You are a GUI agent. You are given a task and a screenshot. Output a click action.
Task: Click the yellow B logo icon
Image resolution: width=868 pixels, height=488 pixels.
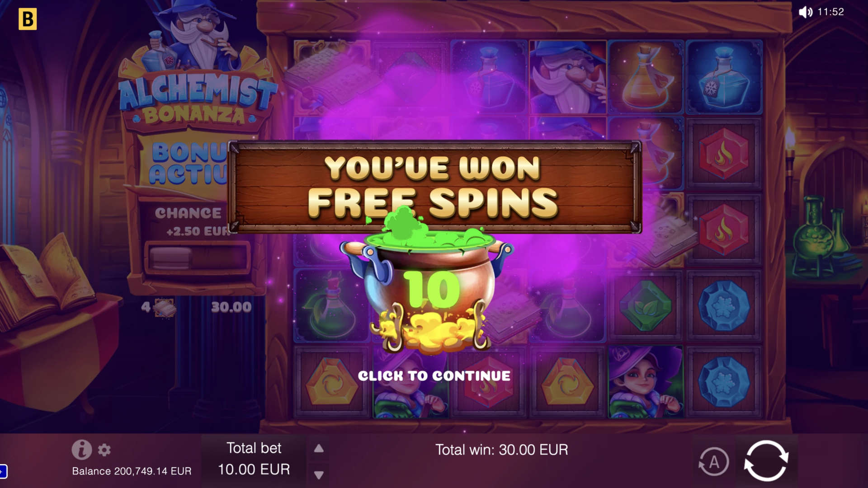click(28, 19)
